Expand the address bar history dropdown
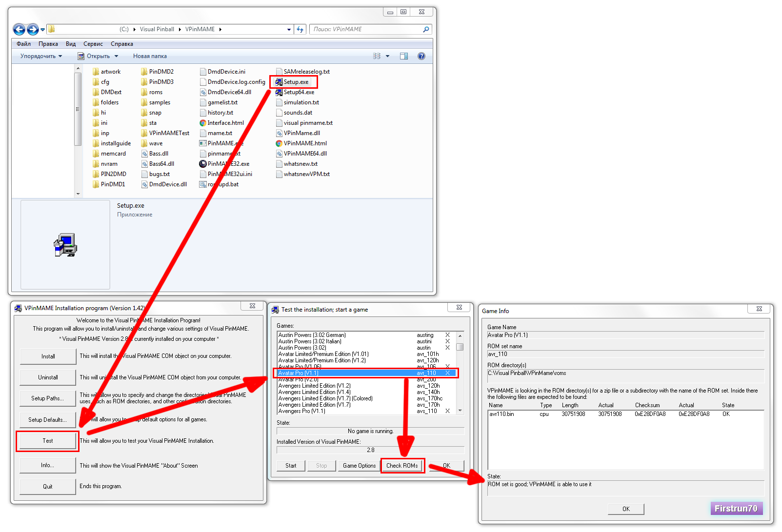782x532 pixels. [x=289, y=29]
